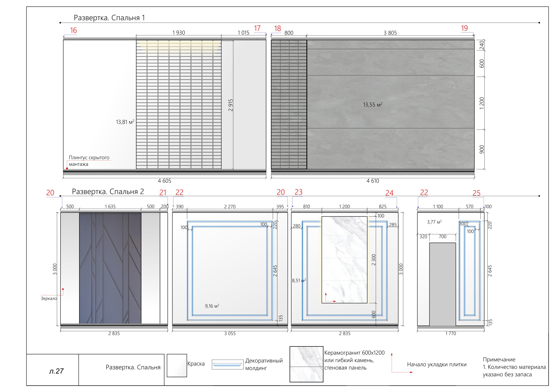
Task: Click the Краска paint swatch in legend
Action: (177, 365)
